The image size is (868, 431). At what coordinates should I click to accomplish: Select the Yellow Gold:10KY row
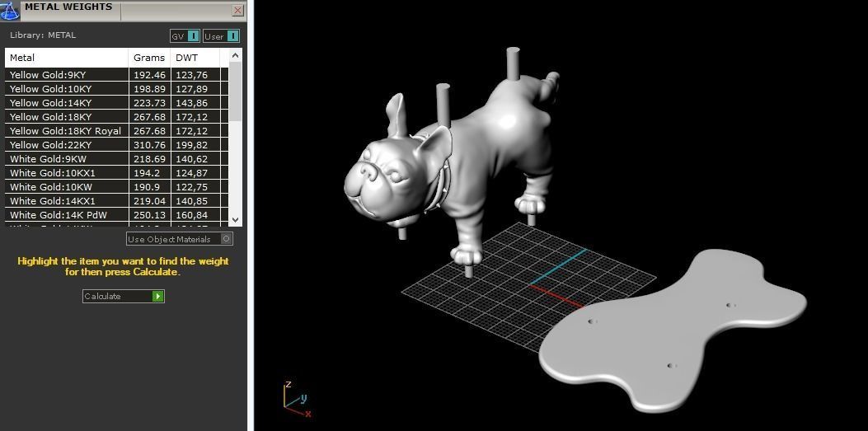[116, 88]
